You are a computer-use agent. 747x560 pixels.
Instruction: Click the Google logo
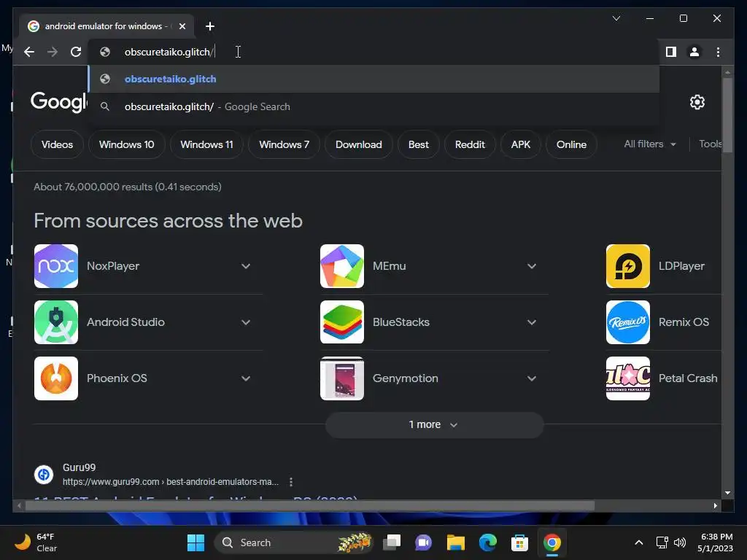[x=58, y=102]
